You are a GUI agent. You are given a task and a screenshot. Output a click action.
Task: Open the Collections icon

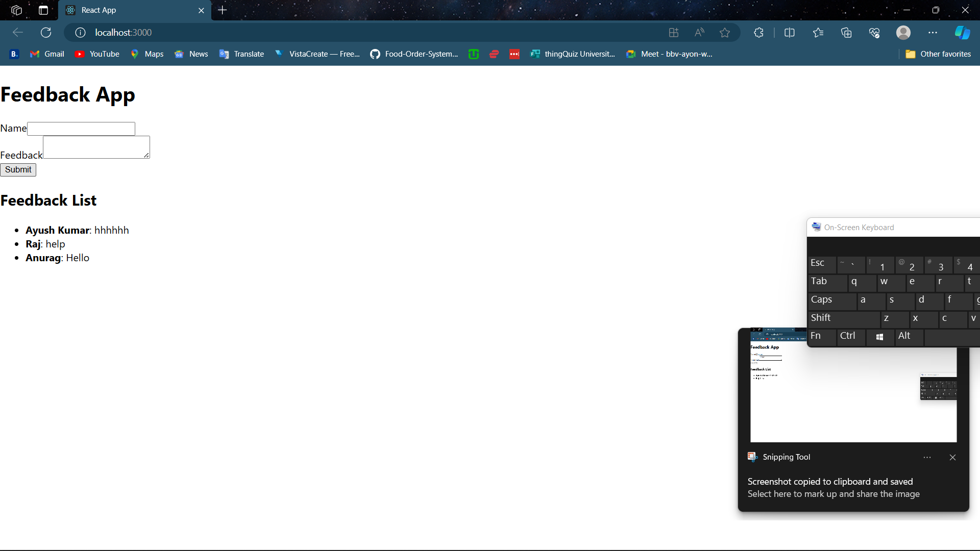pyautogui.click(x=846, y=33)
